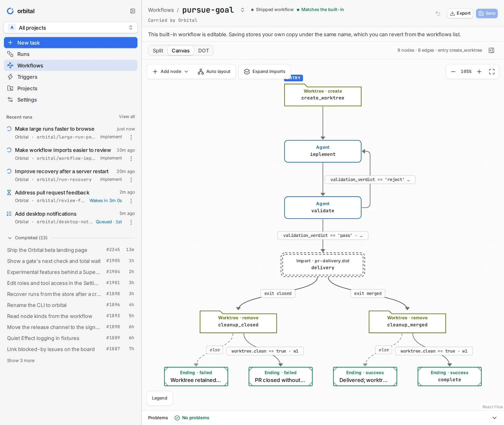Select the Import delivery node
This screenshot has width=504, height=425.
[323, 264]
